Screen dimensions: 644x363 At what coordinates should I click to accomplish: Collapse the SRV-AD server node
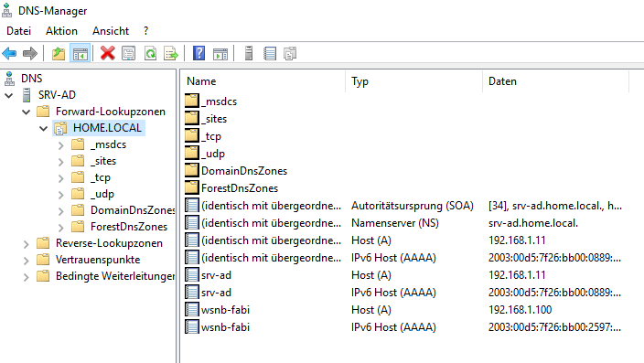point(8,96)
